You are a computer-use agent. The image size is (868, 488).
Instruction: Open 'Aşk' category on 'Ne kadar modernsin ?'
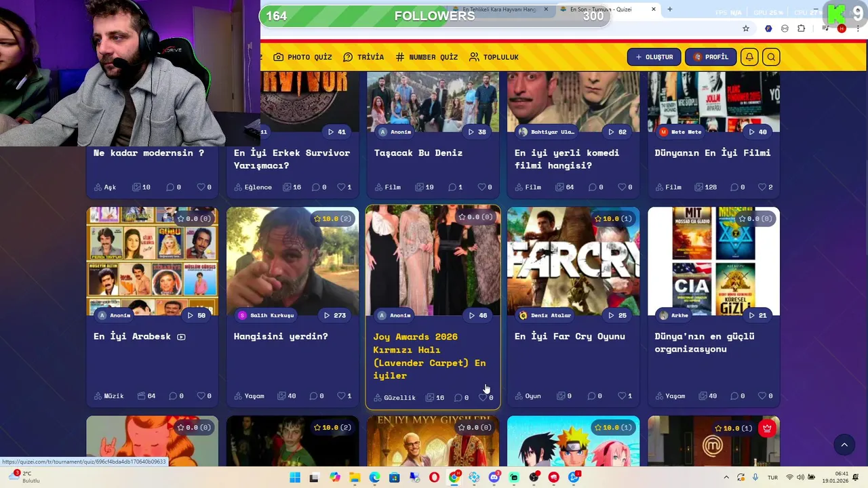point(105,187)
